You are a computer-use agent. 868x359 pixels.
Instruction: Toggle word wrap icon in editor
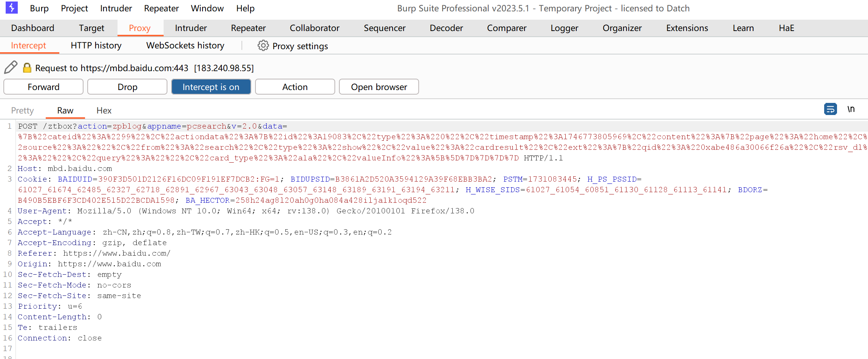tap(831, 109)
